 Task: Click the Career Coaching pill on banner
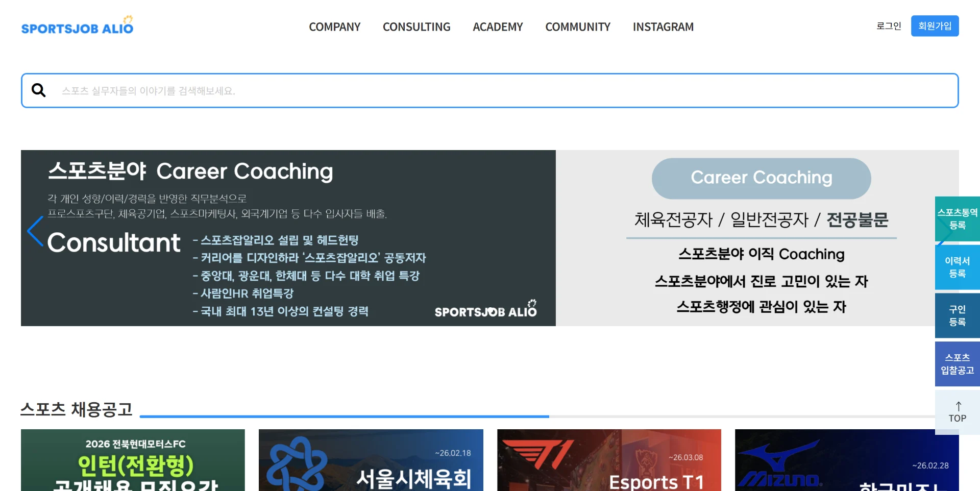pos(761,178)
